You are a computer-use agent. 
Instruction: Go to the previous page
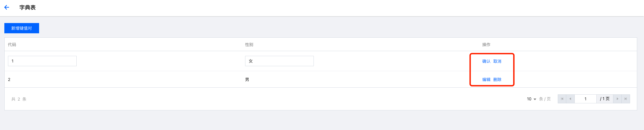[570, 99]
